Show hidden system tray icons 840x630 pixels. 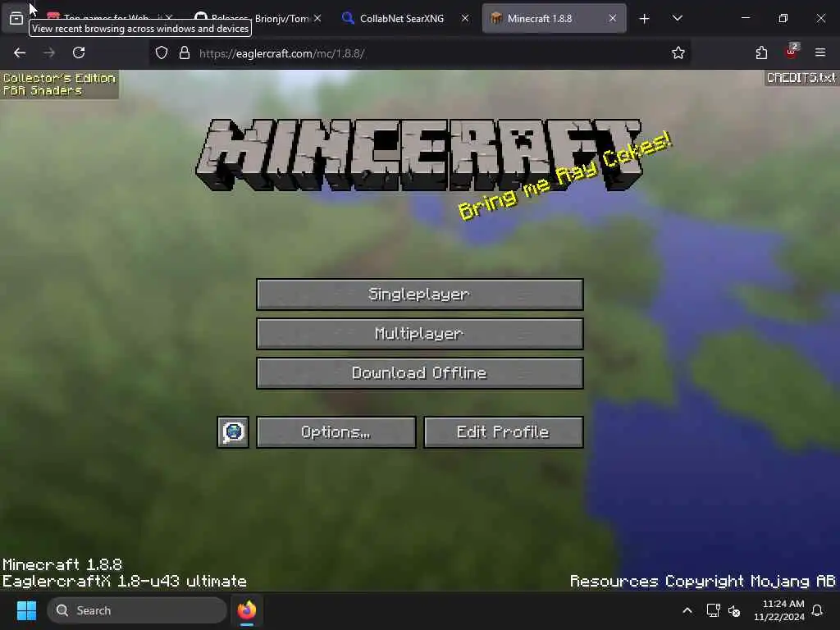pyautogui.click(x=687, y=610)
